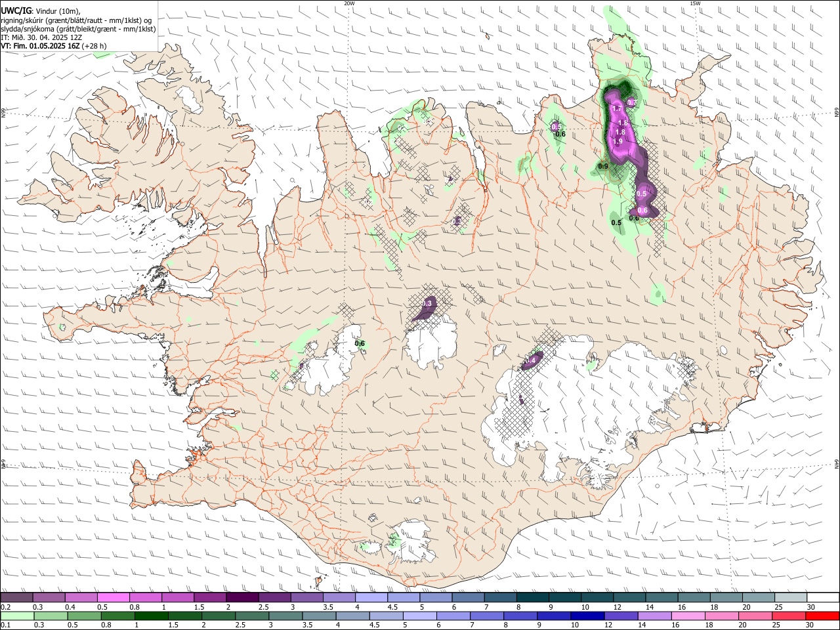Screen dimensions: 840x630
Task: Click the 0.3 value north of Hofsjökull glacier
Action: pyautogui.click(x=427, y=303)
